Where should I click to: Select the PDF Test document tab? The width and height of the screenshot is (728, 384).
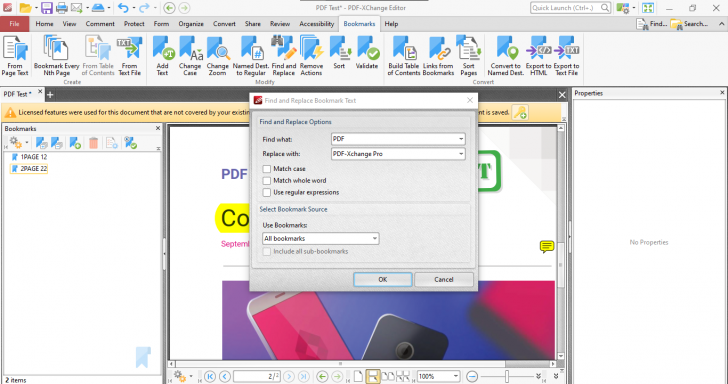pyautogui.click(x=17, y=94)
